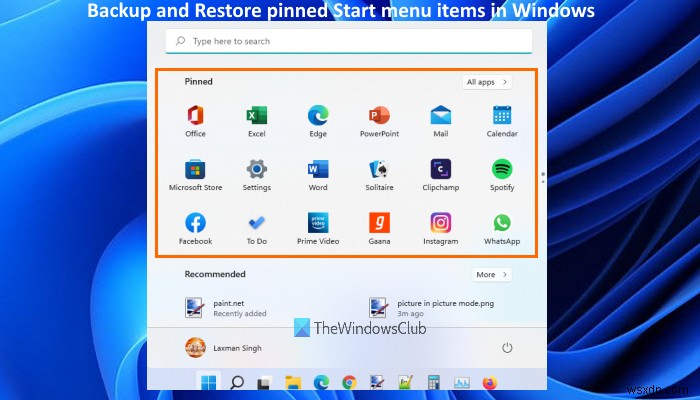The width and height of the screenshot is (700, 400).
Task: Launch Edge from the taskbar
Action: coord(321,382)
